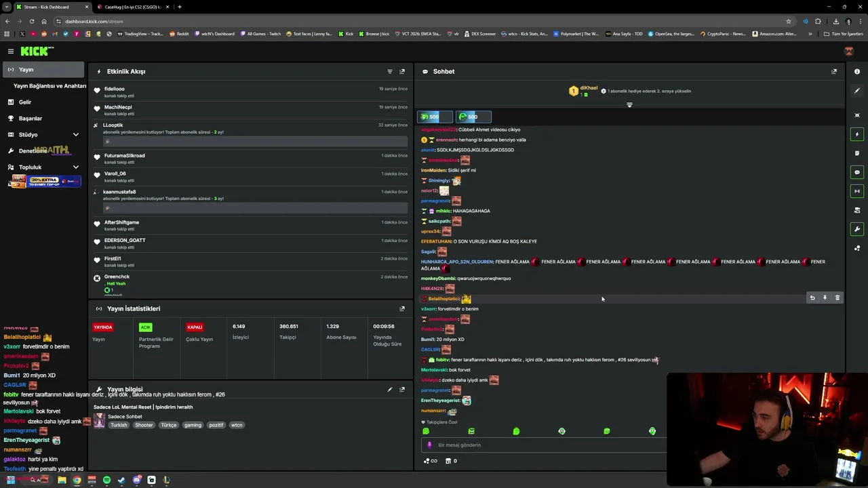Open the hamburger menu beside the Kick logo
This screenshot has width=868, height=488.
click(x=11, y=51)
